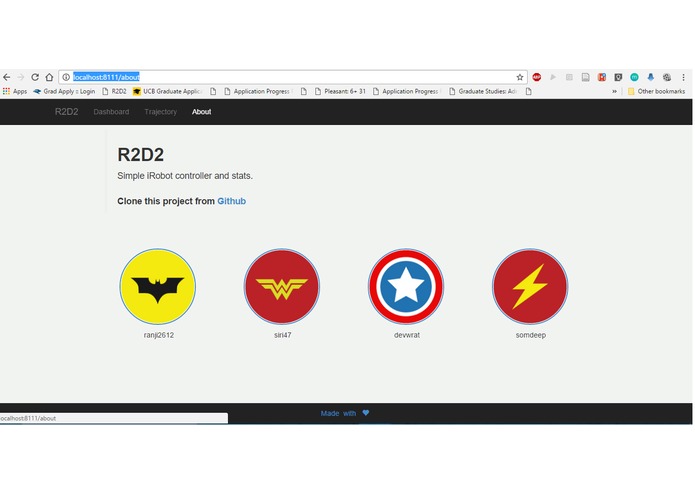Click the Flash avatar for somdeep

pos(530,286)
